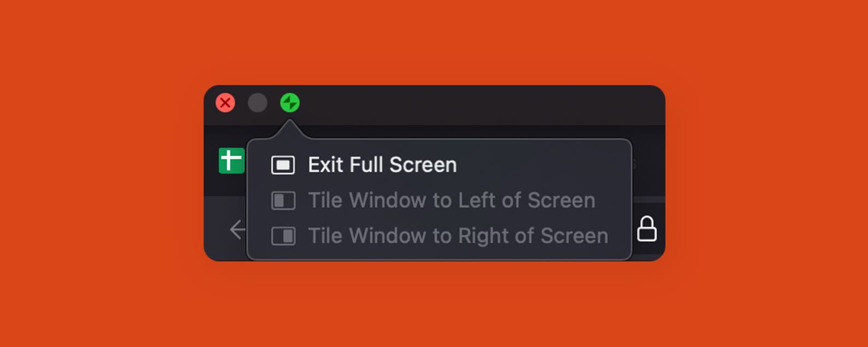Image resolution: width=868 pixels, height=347 pixels.
Task: Click the toolbar area left of the back arrow
Action: (x=216, y=229)
